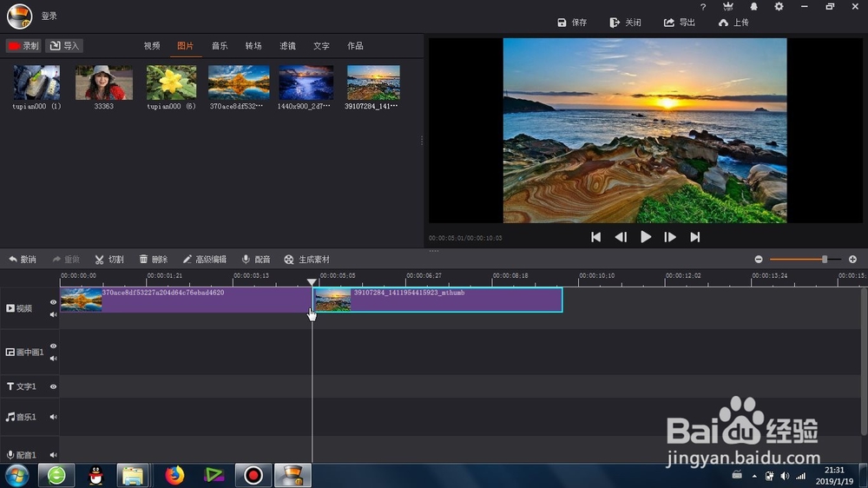Image resolution: width=868 pixels, height=488 pixels.
Task: Mute the 音乐1 track
Action: pos(53,417)
